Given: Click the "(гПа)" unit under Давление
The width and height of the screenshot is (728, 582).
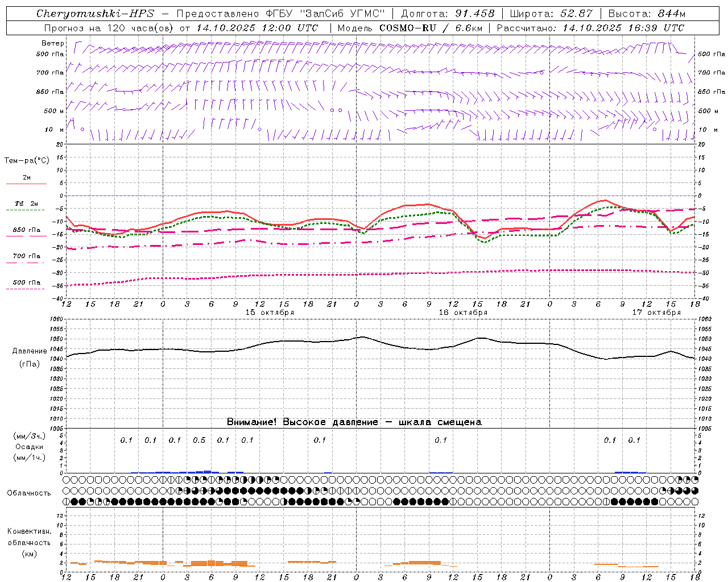Looking at the screenshot, I should (x=30, y=364).
